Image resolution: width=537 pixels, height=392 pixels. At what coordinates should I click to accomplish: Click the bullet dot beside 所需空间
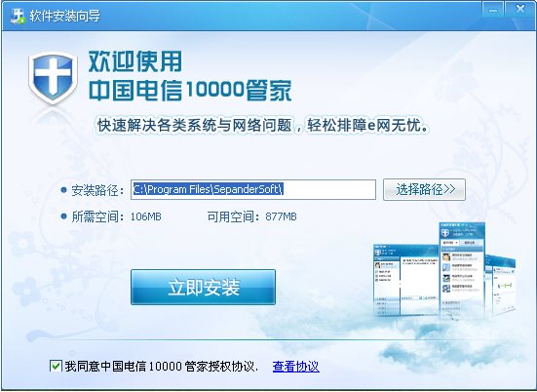pyautogui.click(x=63, y=216)
